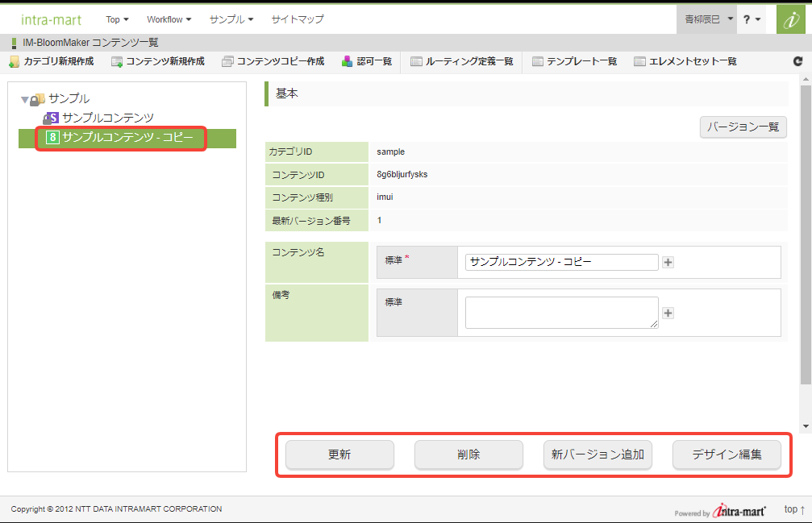Click the intra-mart logo
The height and width of the screenshot is (523, 812).
52,19
